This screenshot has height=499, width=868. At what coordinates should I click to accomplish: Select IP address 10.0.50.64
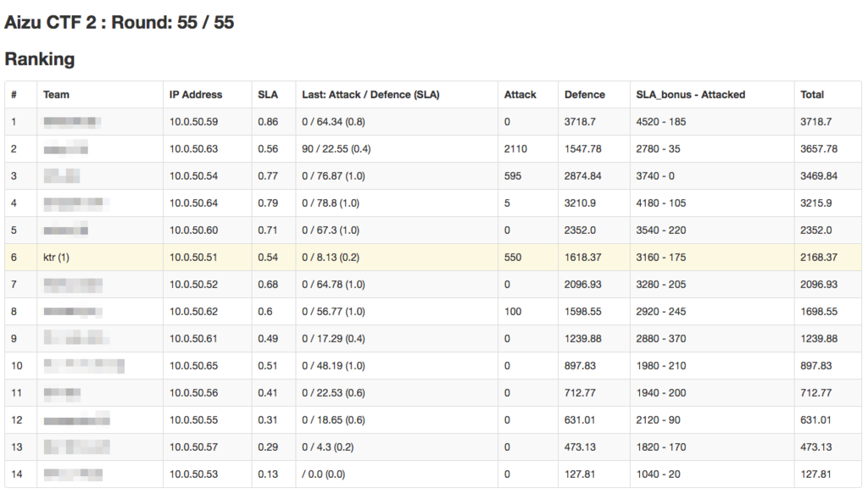(x=193, y=203)
